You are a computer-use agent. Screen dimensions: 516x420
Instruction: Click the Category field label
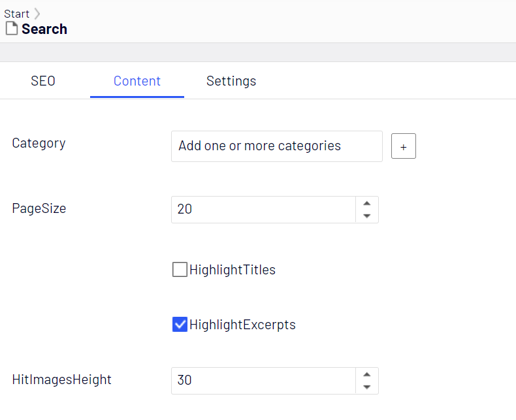39,144
